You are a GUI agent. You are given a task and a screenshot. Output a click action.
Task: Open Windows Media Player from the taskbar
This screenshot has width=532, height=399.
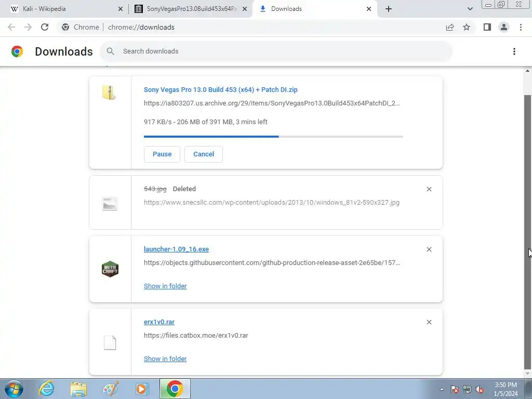click(142, 389)
